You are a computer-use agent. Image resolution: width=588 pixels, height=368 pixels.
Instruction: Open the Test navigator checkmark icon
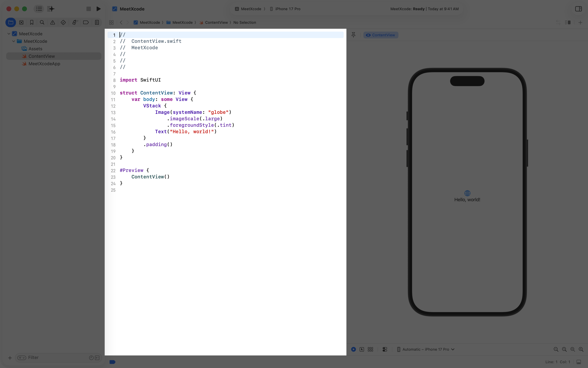63,22
